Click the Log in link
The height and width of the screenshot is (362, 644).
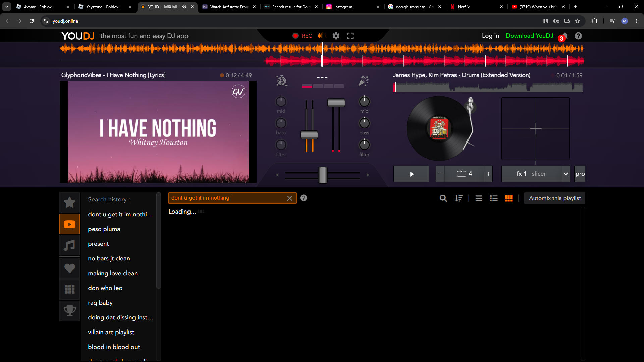coord(490,36)
